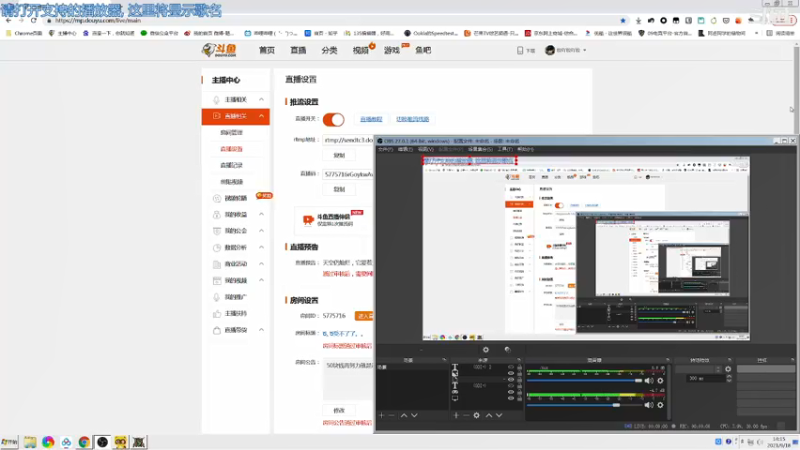
Task: Open settings gear of second mixer channel
Action: pos(660,405)
